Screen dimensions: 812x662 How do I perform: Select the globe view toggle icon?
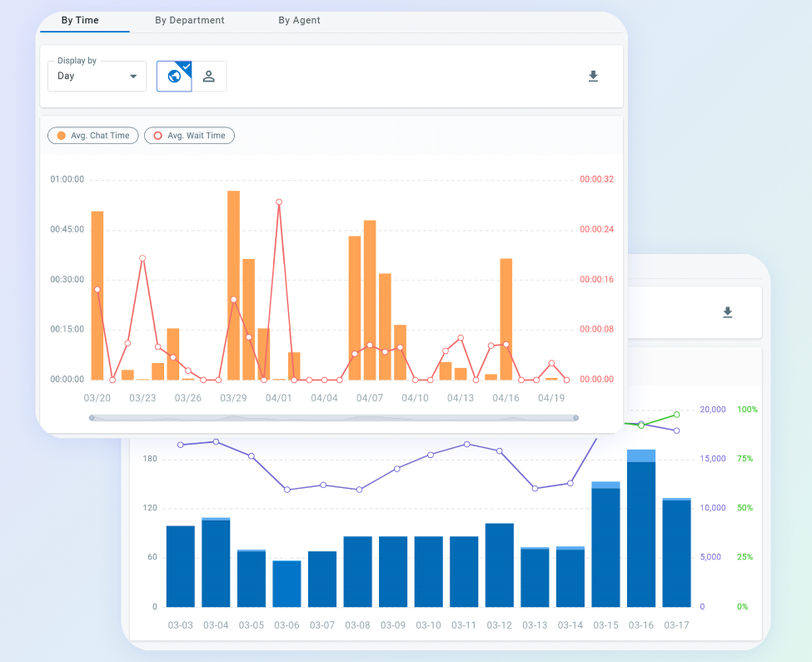175,76
